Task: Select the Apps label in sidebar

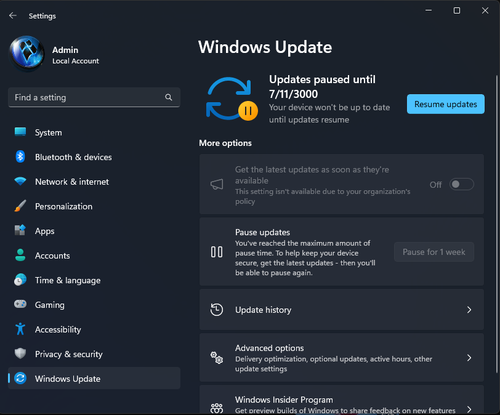Action: pos(45,231)
